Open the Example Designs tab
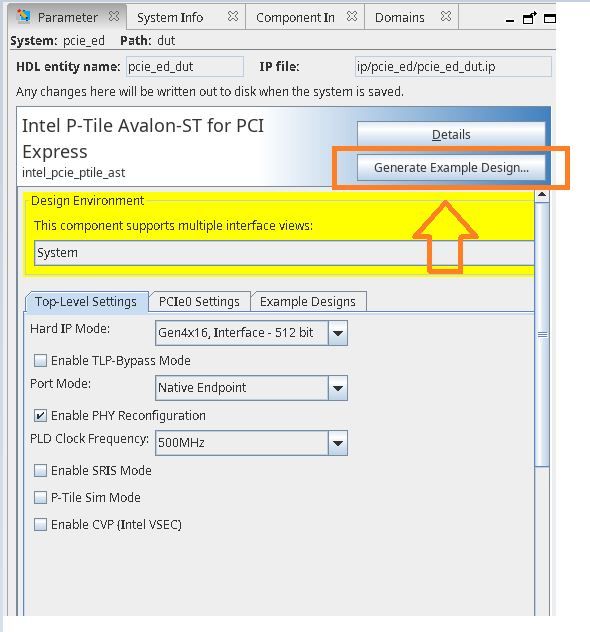 [308, 301]
